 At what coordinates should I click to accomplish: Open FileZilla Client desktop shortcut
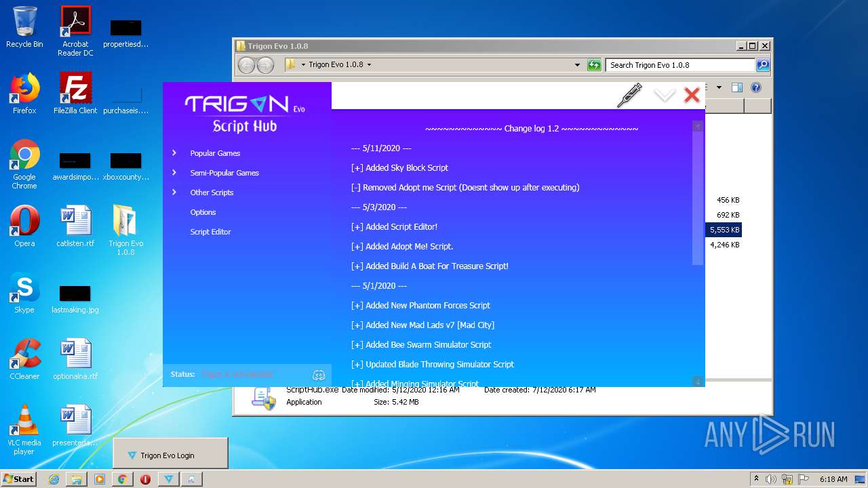(75, 94)
